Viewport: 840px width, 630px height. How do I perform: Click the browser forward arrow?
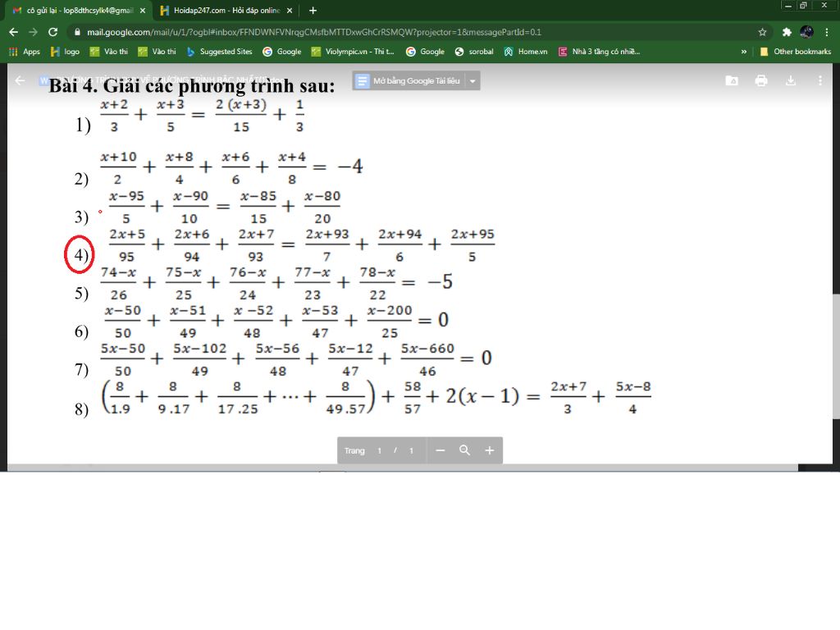pyautogui.click(x=33, y=32)
